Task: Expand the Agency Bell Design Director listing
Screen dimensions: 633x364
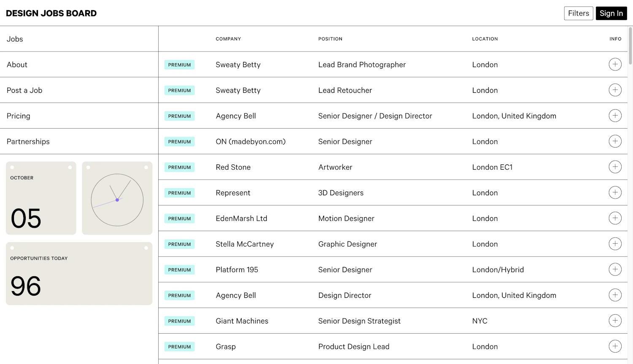Action: [x=615, y=295]
